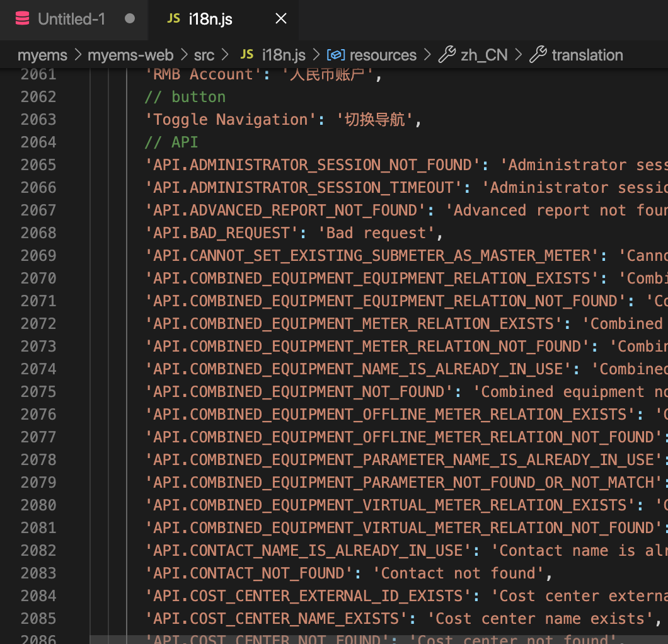Open the myems breadcrumb item
668x644 pixels.
click(x=42, y=55)
